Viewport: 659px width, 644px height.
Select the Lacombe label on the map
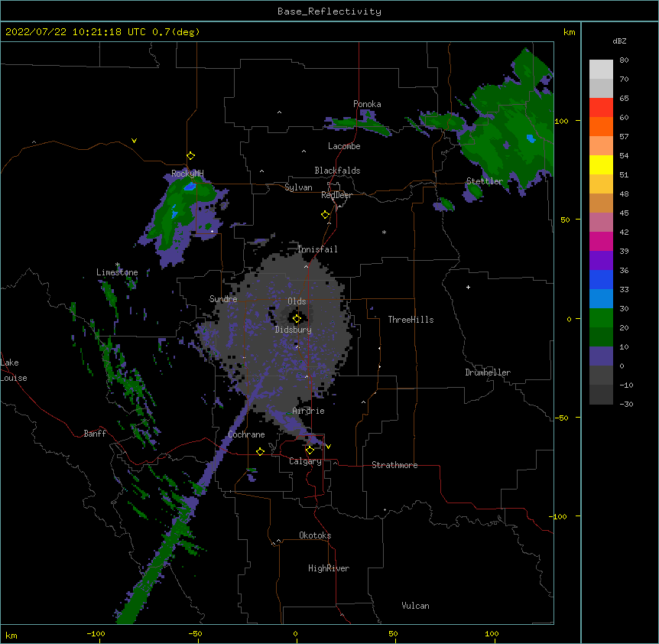[344, 146]
